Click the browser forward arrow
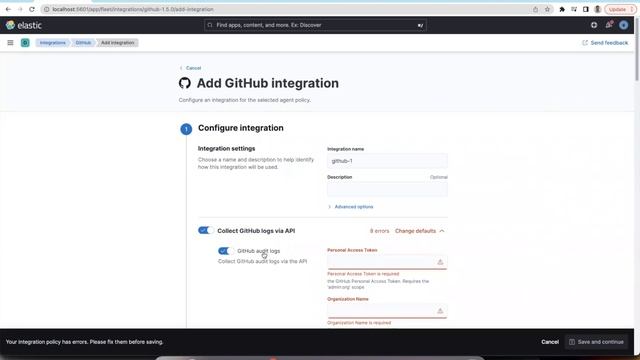 (20, 9)
